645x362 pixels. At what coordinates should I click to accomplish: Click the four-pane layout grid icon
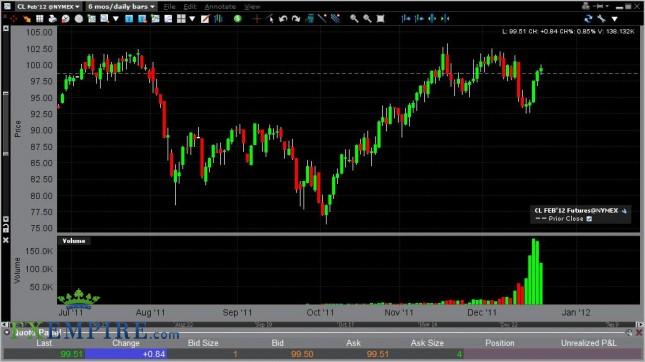click(x=181, y=19)
